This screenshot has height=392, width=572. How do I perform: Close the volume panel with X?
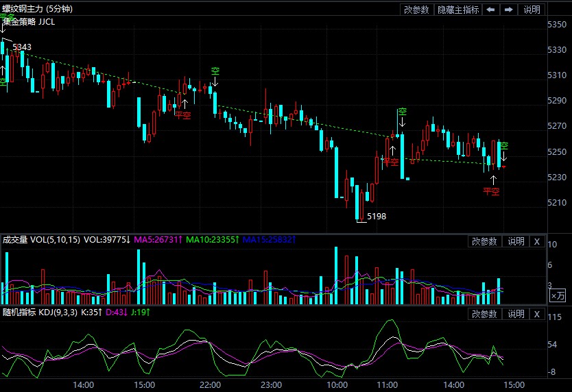tap(536, 241)
